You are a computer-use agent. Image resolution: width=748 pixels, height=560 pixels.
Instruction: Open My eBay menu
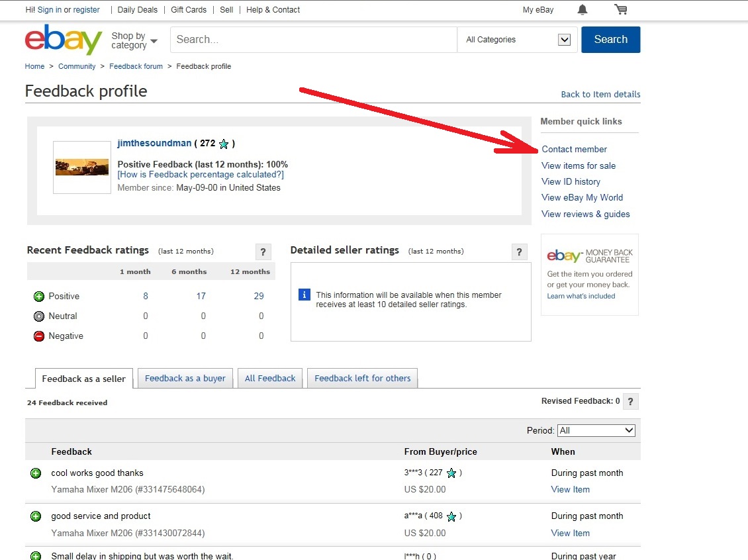pyautogui.click(x=538, y=10)
